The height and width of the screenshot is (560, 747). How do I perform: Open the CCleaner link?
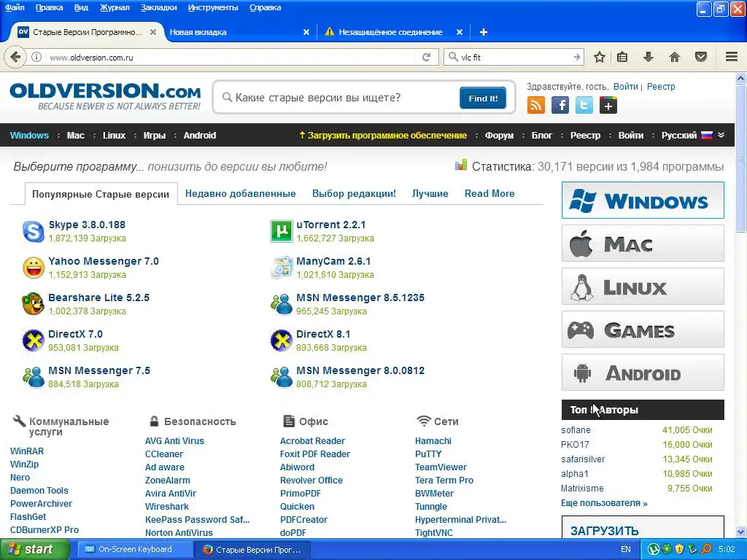[164, 454]
